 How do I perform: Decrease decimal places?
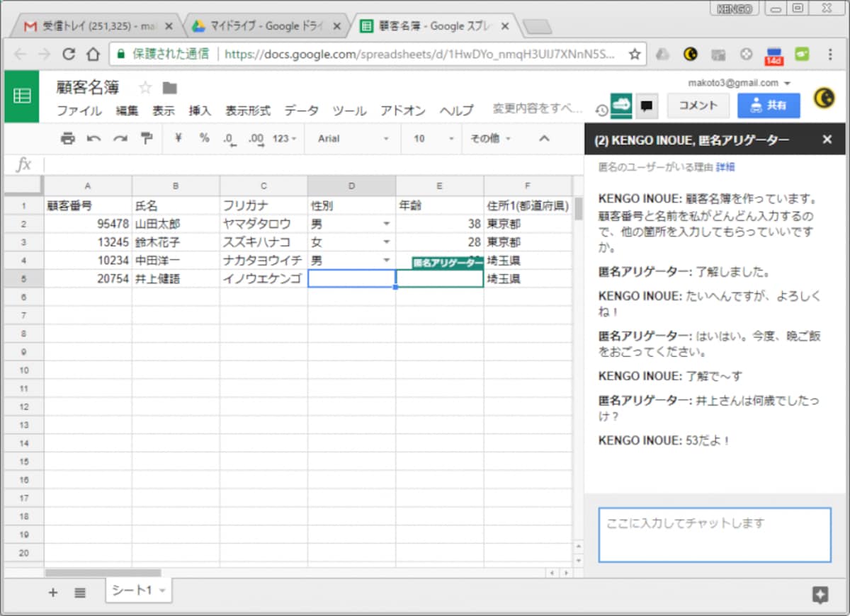pyautogui.click(x=229, y=139)
